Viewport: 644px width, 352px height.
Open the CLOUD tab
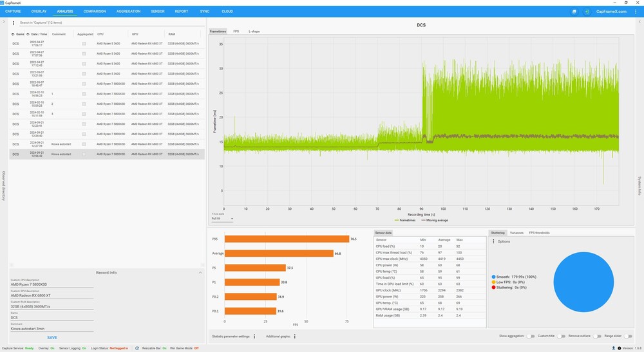[x=227, y=12]
